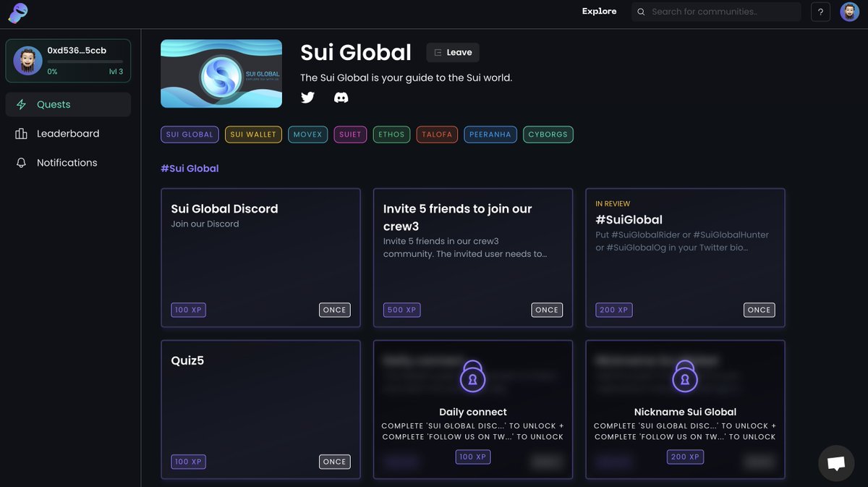Screen dimensions: 868x487
Task: Click the XP level progress bar
Action: [x=85, y=62]
